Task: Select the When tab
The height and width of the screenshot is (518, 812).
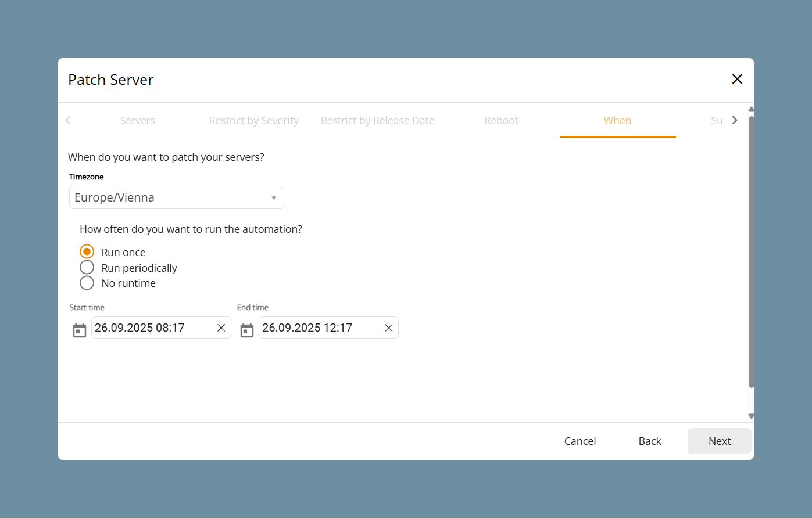Action: coord(617,120)
